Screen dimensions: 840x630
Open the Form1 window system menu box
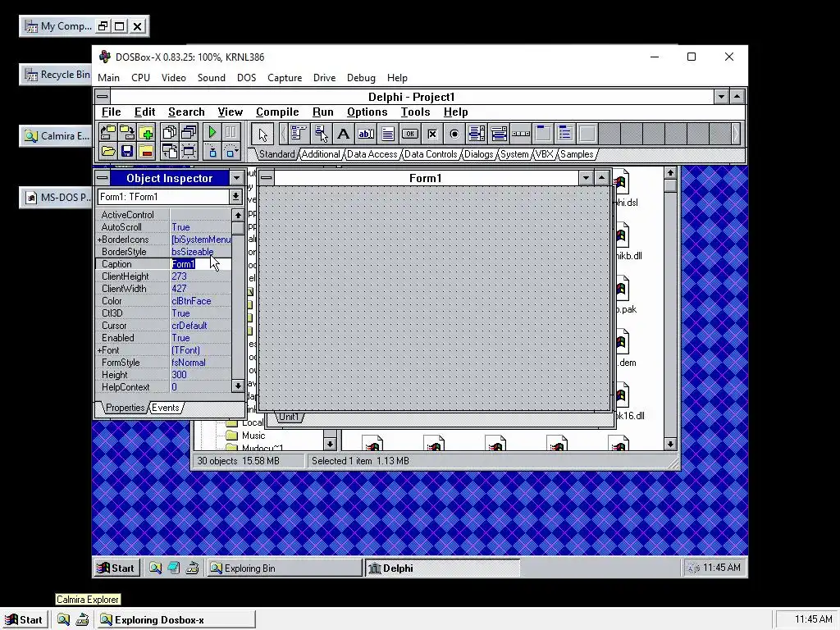(x=267, y=178)
